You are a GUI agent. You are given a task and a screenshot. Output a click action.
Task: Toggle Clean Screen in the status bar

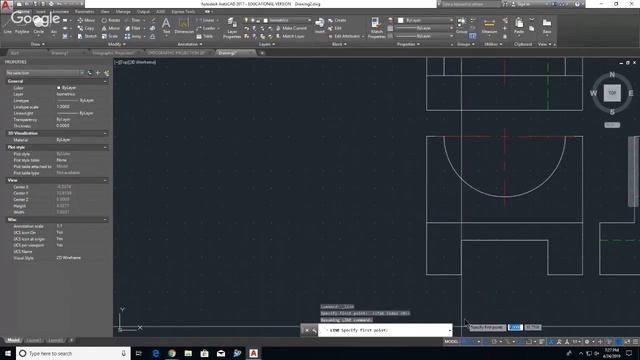click(627, 342)
